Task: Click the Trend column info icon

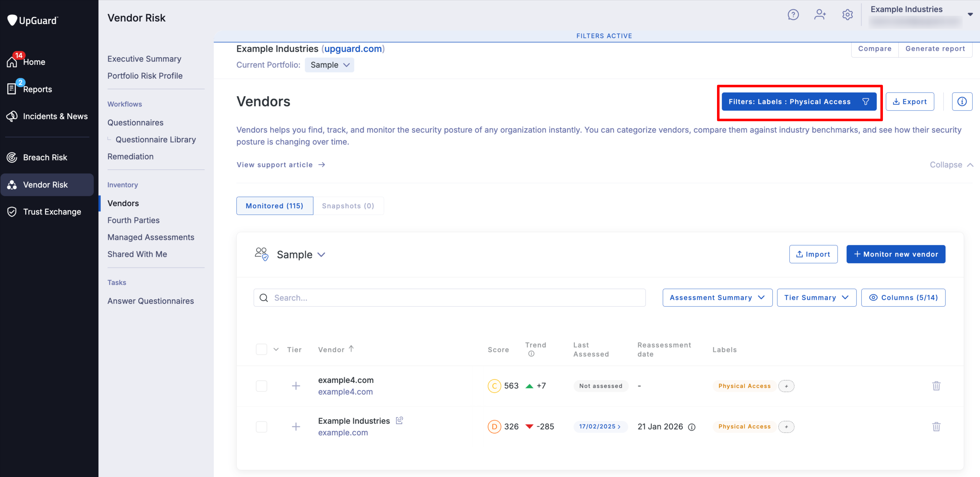Action: click(531, 354)
